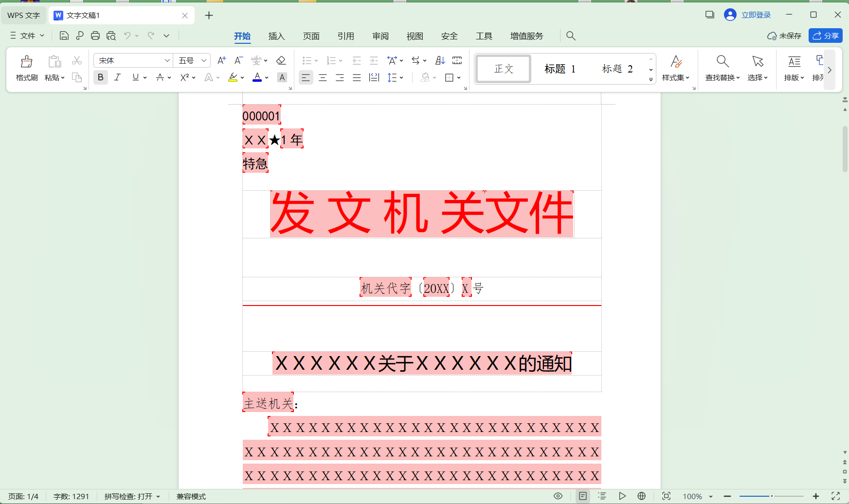Toggle eye protection mode icon in status bar
This screenshot has width=849, height=504.
pyautogui.click(x=558, y=496)
